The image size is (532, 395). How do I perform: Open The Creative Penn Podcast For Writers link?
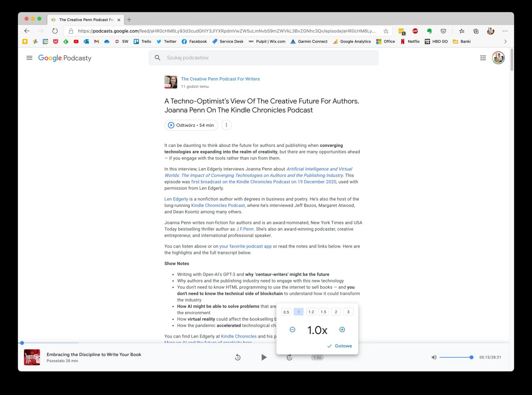tap(220, 79)
